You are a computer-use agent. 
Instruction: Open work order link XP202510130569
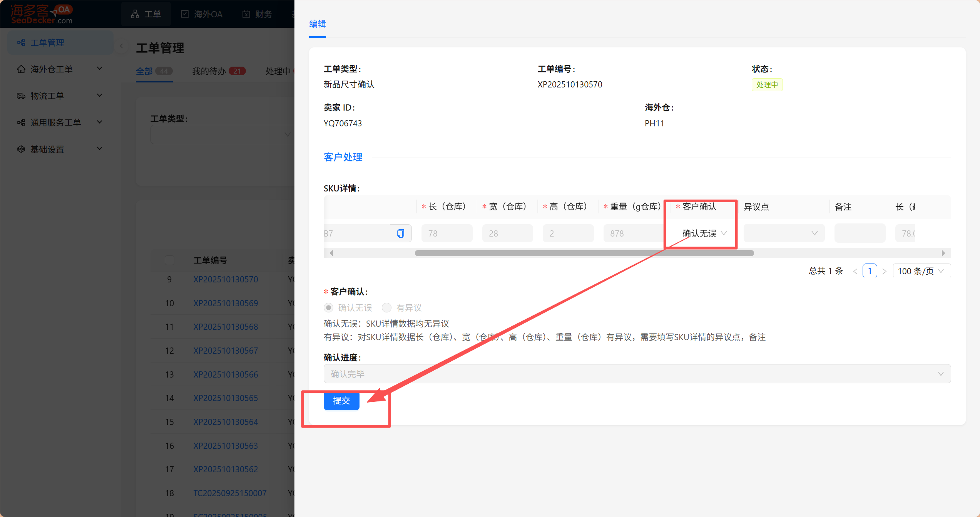(226, 303)
